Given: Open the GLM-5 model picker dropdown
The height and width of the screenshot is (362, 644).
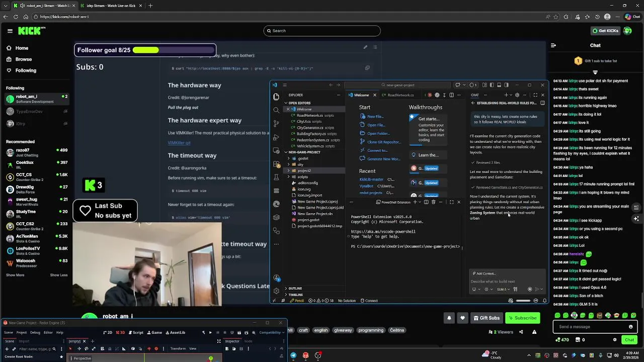Looking at the screenshot, I should coord(503,289).
